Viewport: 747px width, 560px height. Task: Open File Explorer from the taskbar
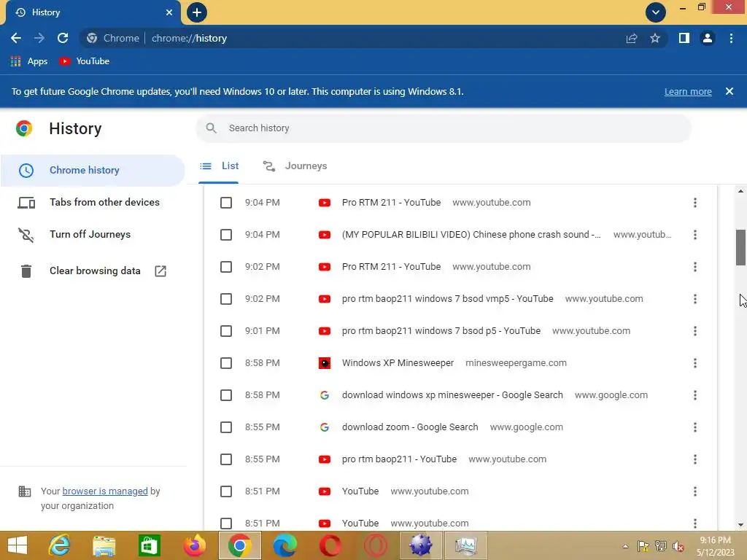pyautogui.click(x=104, y=545)
